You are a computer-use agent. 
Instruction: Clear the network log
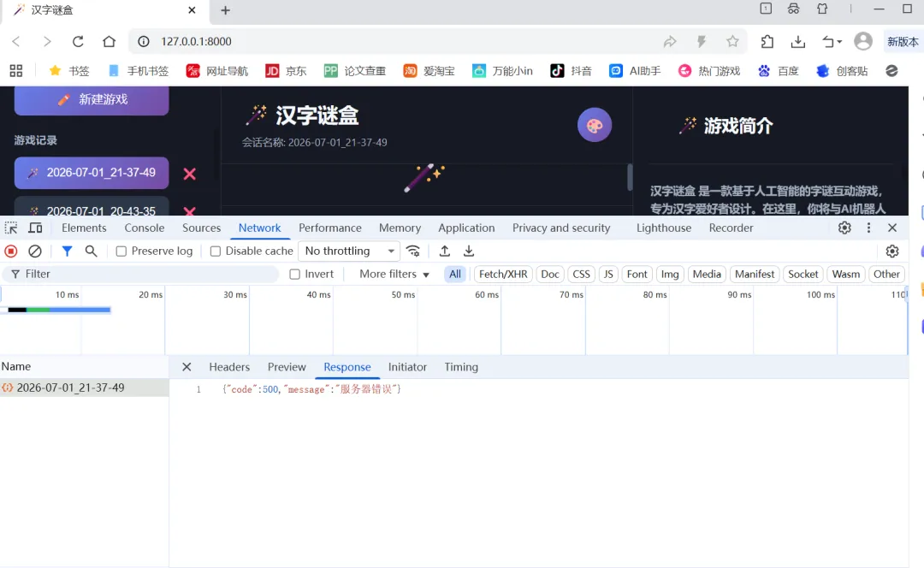pos(35,251)
